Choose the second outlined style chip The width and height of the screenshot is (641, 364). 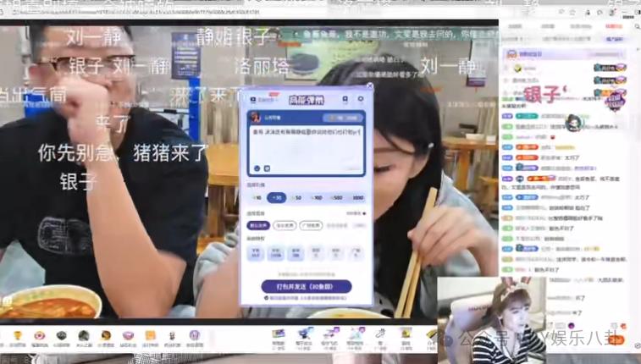point(285,225)
